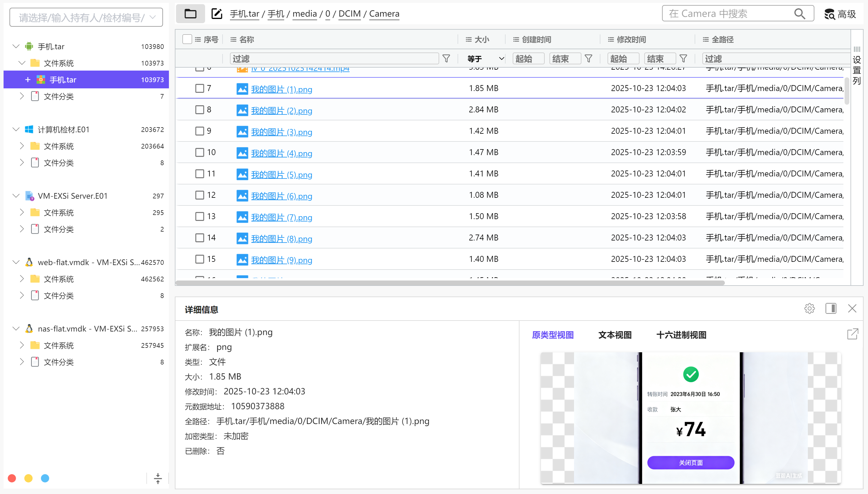The height and width of the screenshot is (494, 868).
Task: Toggle the details panel layout icon
Action: tap(831, 308)
